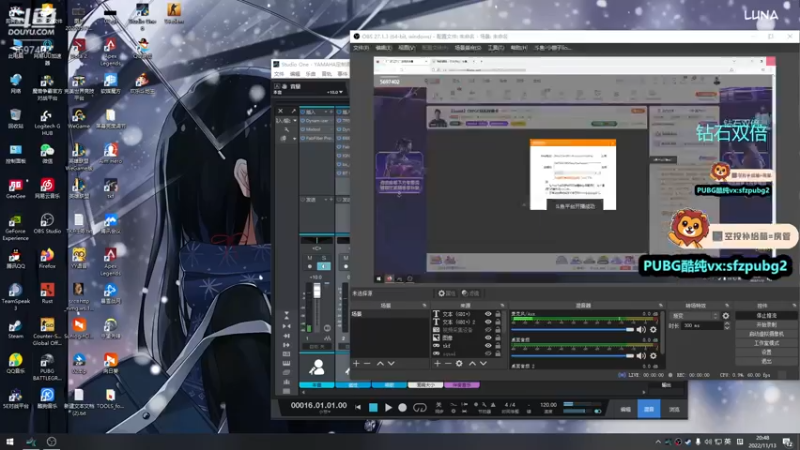Click 开始录制 button in OBS controls
Screen dimensions: 800x450
pyautogui.click(x=766, y=325)
